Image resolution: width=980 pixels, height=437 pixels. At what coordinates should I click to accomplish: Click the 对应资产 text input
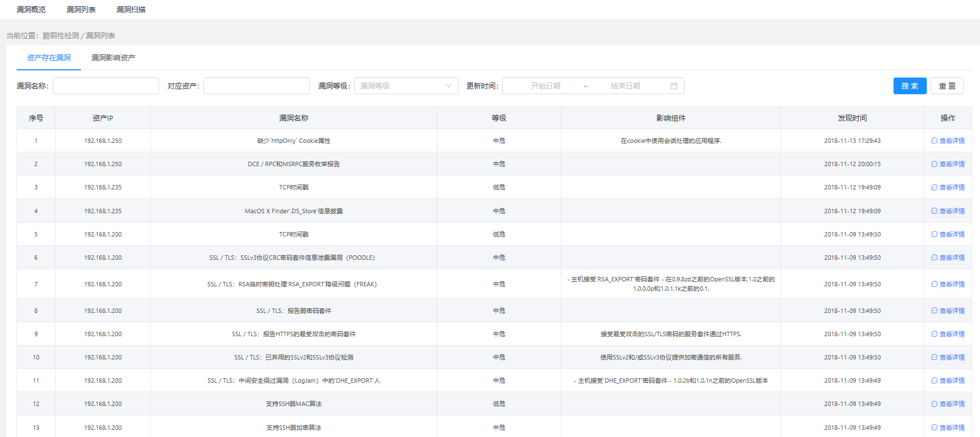tap(256, 86)
